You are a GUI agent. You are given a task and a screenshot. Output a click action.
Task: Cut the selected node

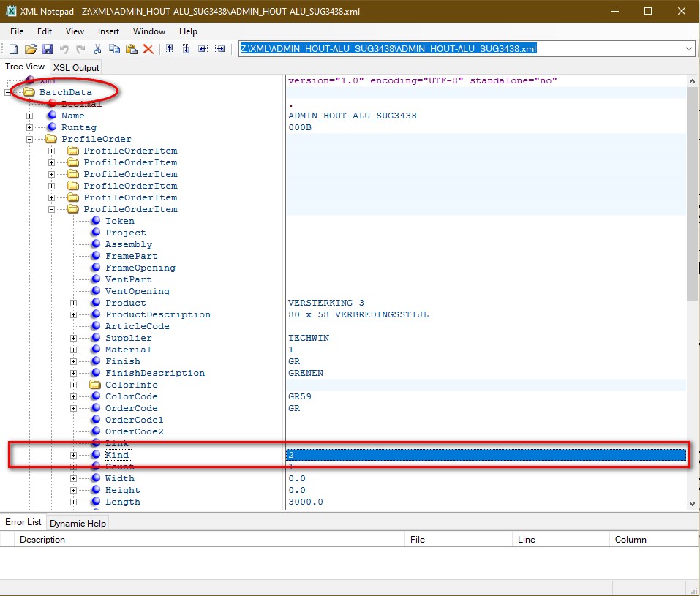pos(98,49)
